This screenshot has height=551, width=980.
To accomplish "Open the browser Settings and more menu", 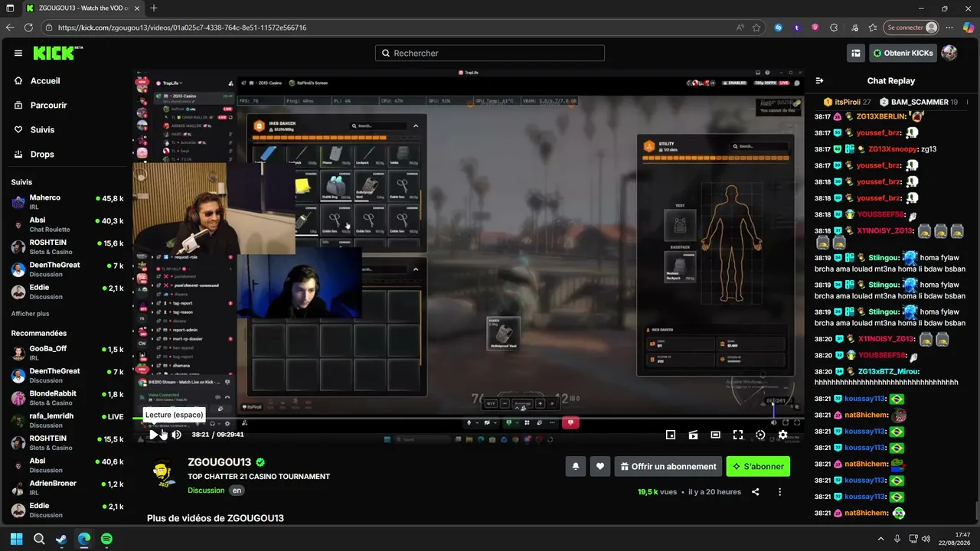I will [950, 28].
